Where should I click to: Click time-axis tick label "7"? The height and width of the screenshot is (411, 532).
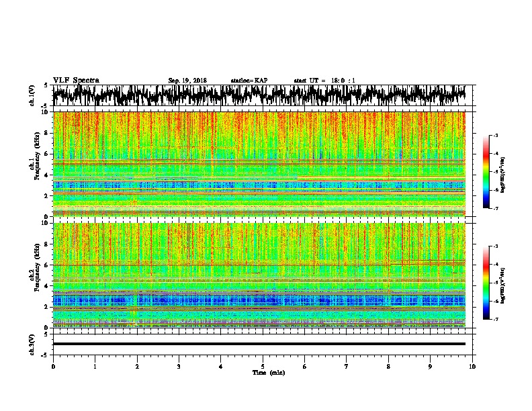click(x=347, y=367)
